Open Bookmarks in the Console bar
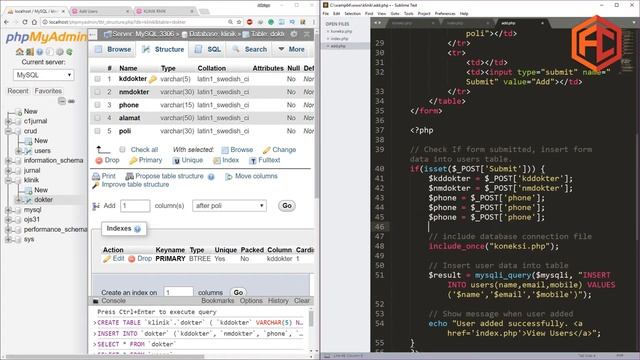 [x=218, y=301]
